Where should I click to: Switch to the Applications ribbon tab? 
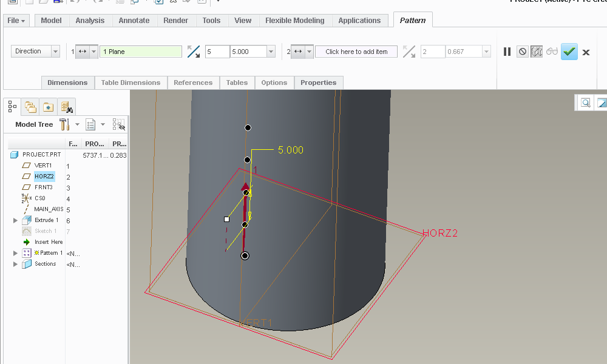359,21
